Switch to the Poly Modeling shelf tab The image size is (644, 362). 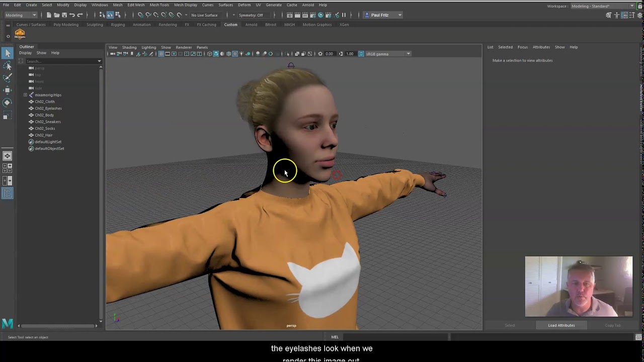(x=66, y=25)
